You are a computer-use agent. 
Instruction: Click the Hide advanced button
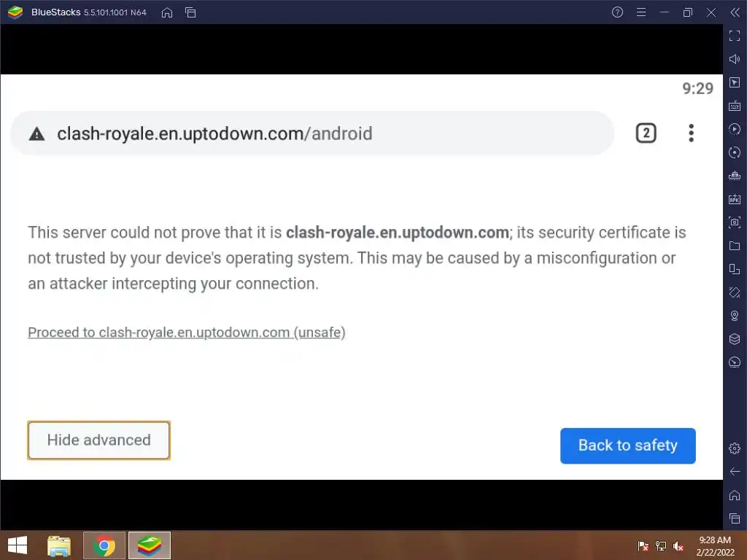coord(98,440)
